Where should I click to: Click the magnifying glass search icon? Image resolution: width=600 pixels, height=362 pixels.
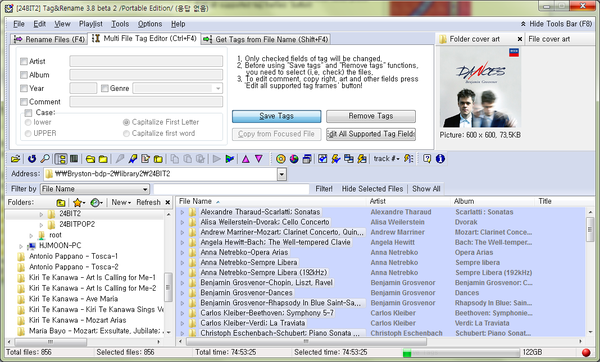click(45, 159)
